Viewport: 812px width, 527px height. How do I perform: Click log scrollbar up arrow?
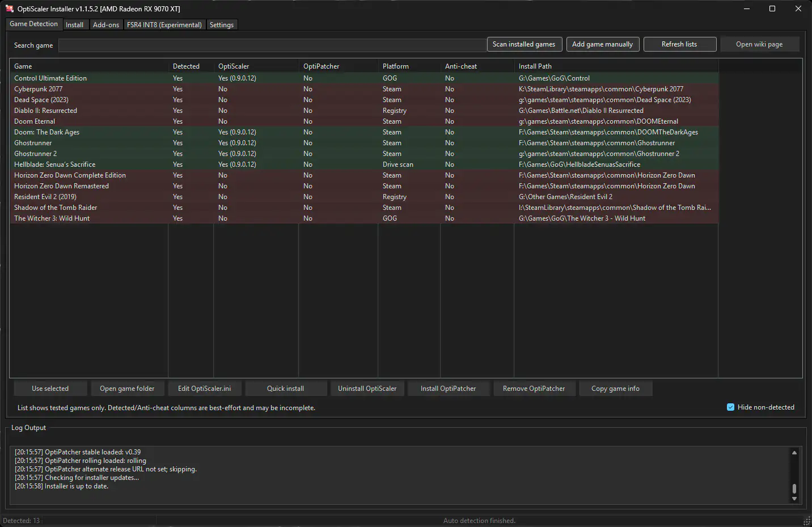click(794, 452)
